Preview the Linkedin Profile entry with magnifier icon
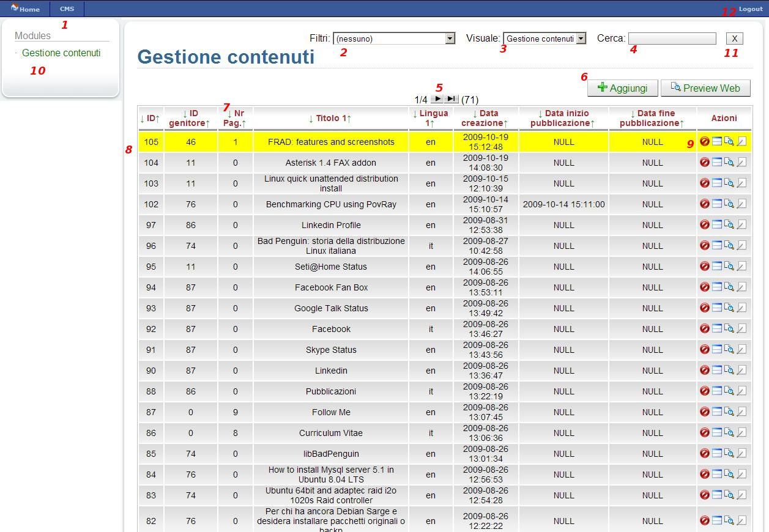 (729, 225)
